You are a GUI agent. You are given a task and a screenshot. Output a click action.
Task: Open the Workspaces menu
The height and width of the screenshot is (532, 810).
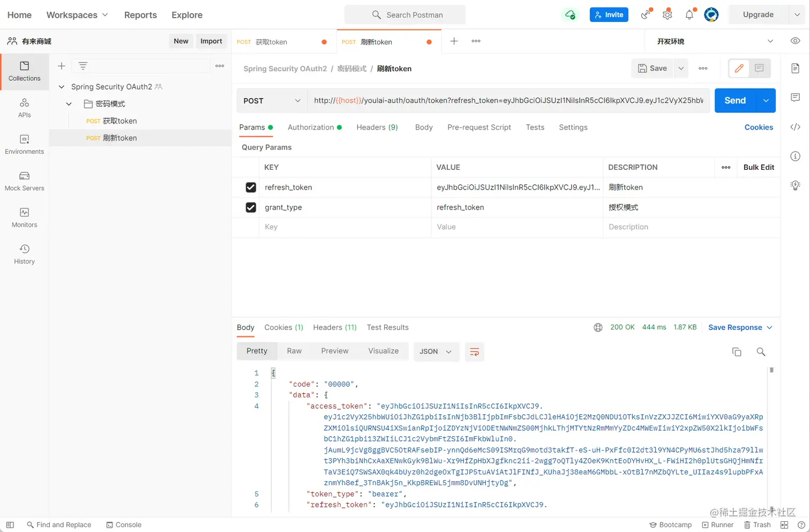[x=77, y=15]
